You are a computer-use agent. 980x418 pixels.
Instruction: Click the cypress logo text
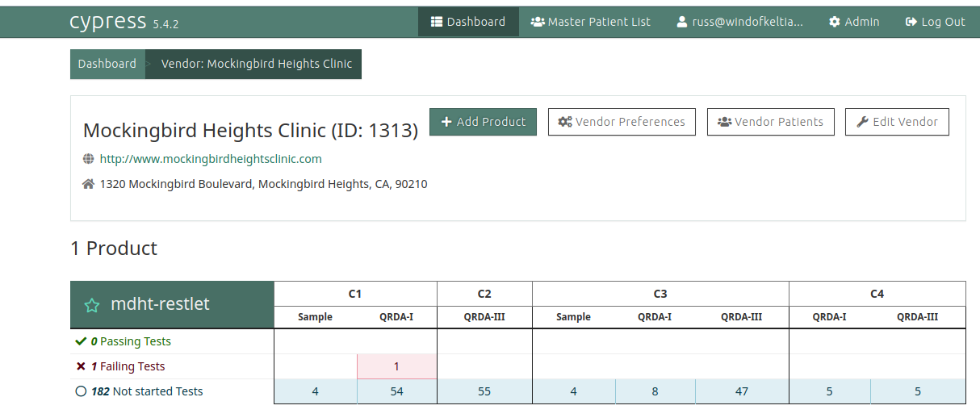click(107, 22)
